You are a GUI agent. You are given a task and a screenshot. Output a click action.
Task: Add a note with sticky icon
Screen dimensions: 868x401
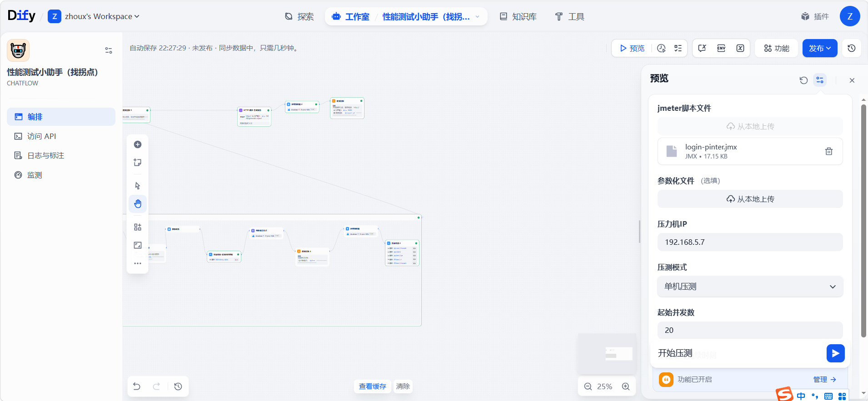coord(138,163)
